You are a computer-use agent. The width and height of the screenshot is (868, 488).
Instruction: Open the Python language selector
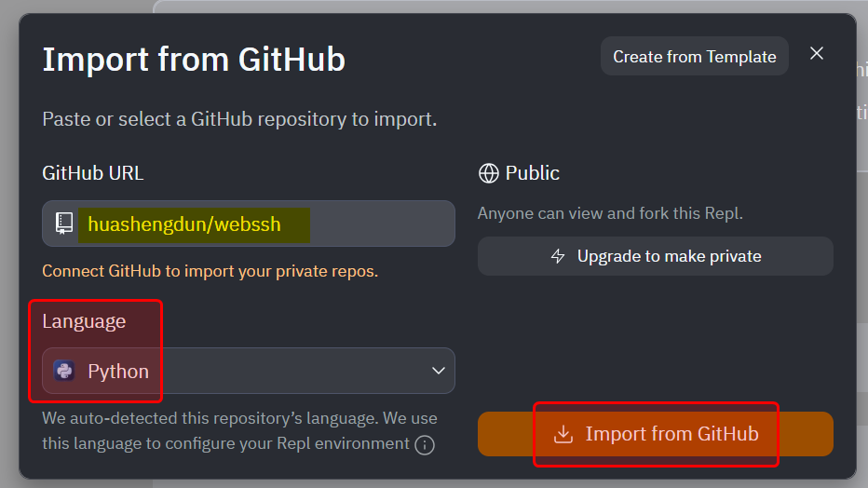click(248, 371)
